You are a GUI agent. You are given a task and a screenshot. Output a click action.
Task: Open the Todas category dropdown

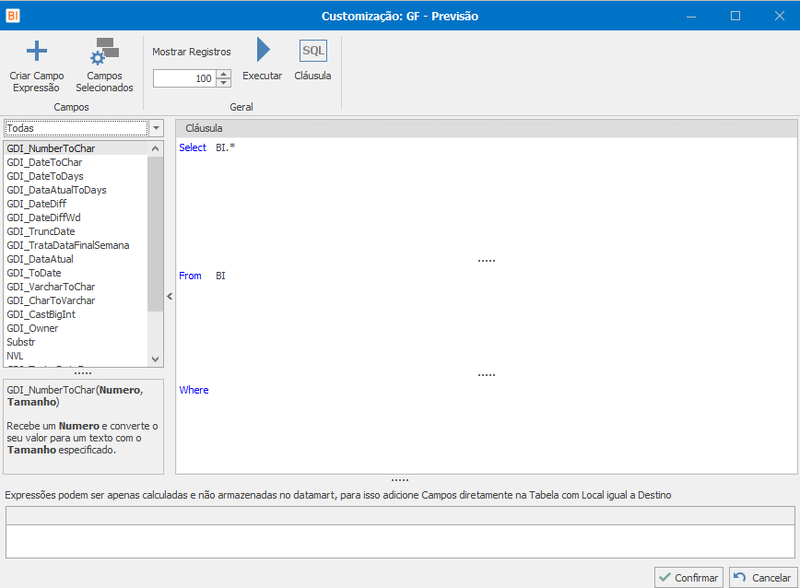tap(156, 128)
